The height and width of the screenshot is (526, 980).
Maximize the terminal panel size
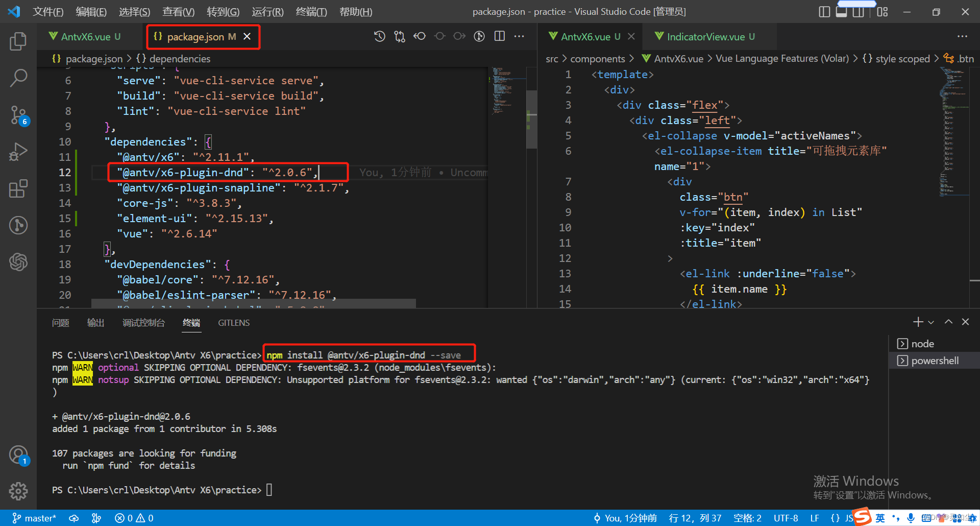tap(948, 322)
